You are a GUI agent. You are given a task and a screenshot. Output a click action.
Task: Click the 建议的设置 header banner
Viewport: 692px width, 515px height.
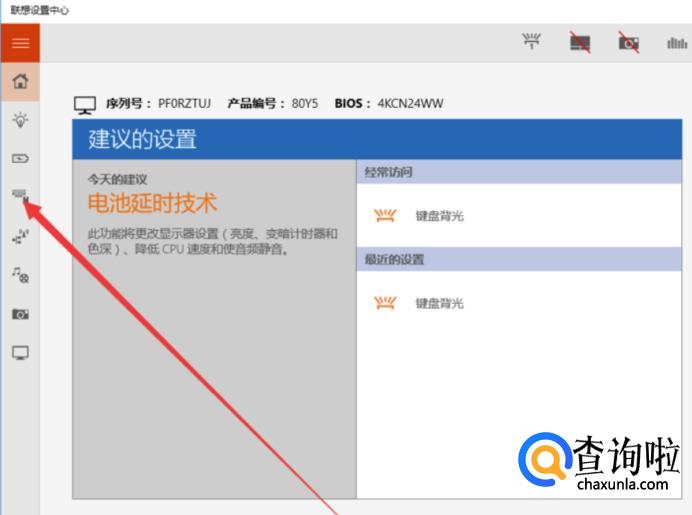point(377,139)
